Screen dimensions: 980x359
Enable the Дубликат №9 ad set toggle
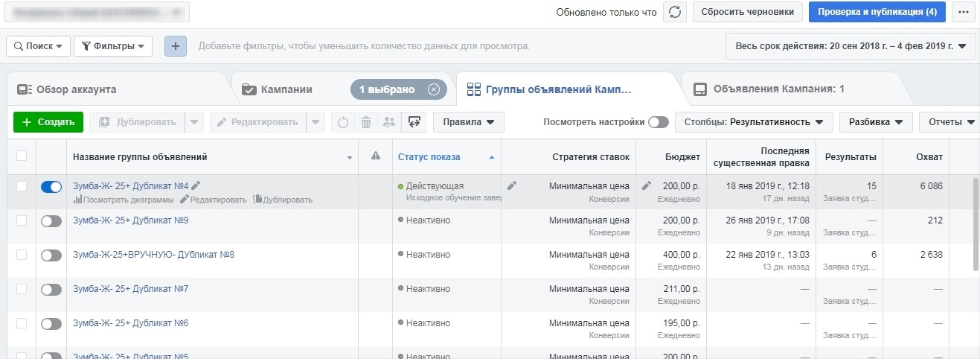point(51,221)
